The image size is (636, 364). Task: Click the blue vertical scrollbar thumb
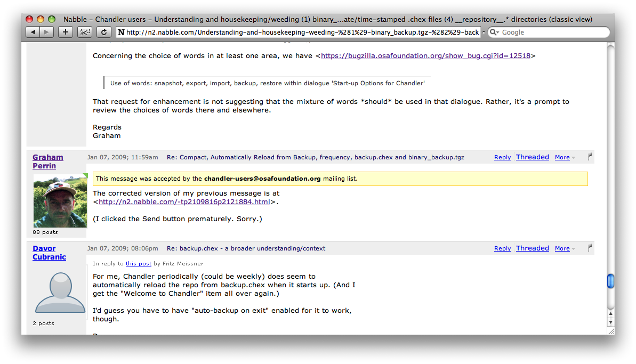pos(610,280)
